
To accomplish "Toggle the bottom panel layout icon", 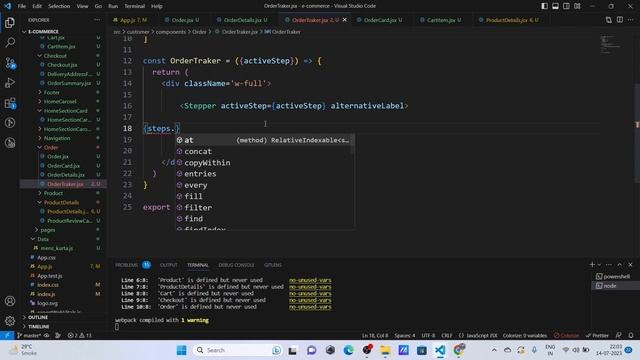I will (556, 6).
